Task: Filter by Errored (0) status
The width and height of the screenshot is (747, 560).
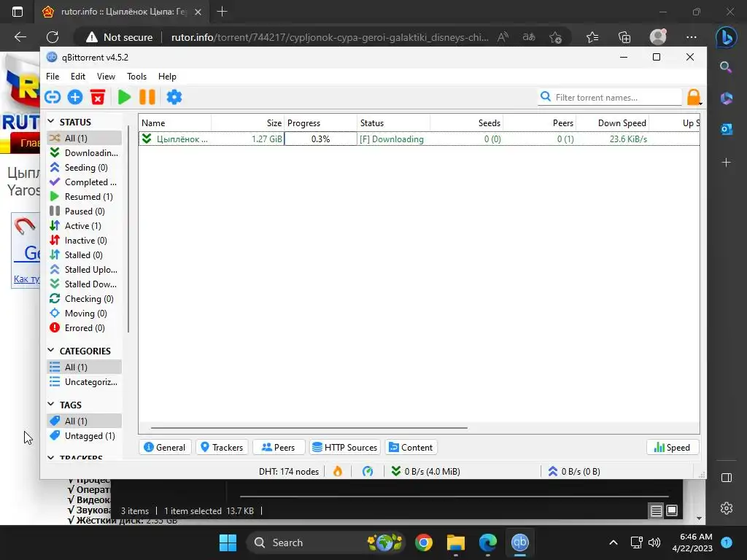Action: 85,328
